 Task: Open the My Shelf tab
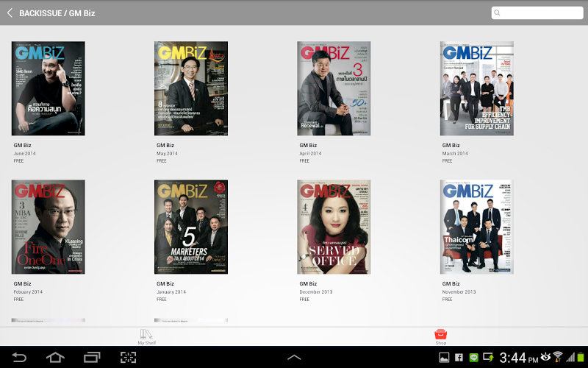[x=146, y=337]
